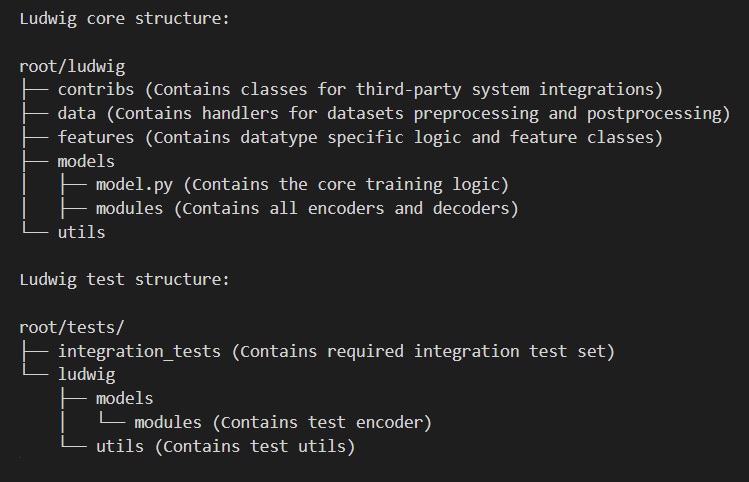This screenshot has height=482, width=749.
Task: Click the utils entry under root/ludwig
Action: tap(81, 232)
